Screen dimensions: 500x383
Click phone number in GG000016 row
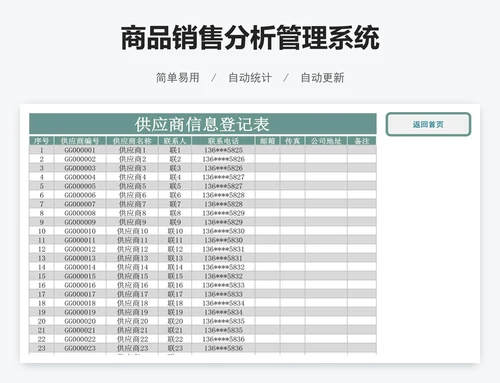[223, 285]
